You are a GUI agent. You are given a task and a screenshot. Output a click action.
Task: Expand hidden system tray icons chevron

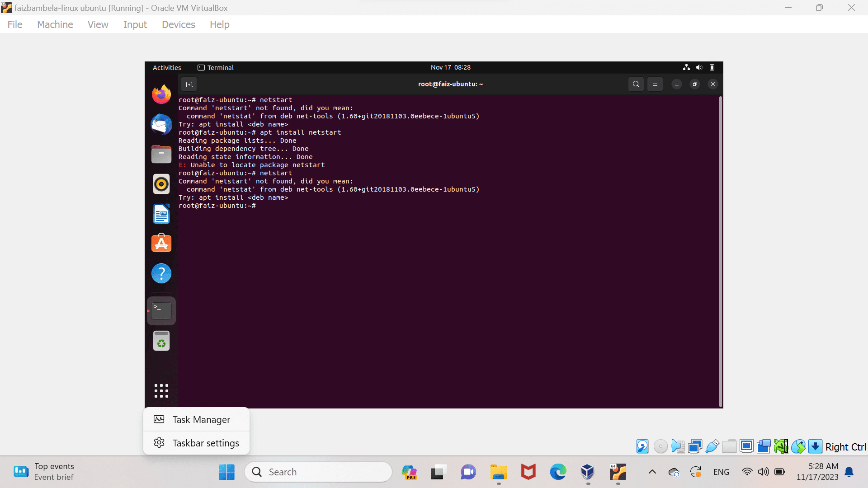click(652, 472)
